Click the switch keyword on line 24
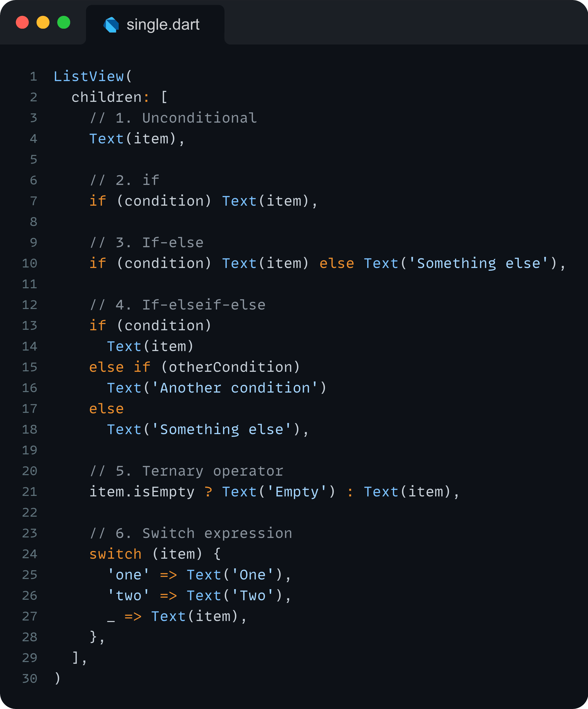Viewport: 588px width, 709px height. (115, 554)
